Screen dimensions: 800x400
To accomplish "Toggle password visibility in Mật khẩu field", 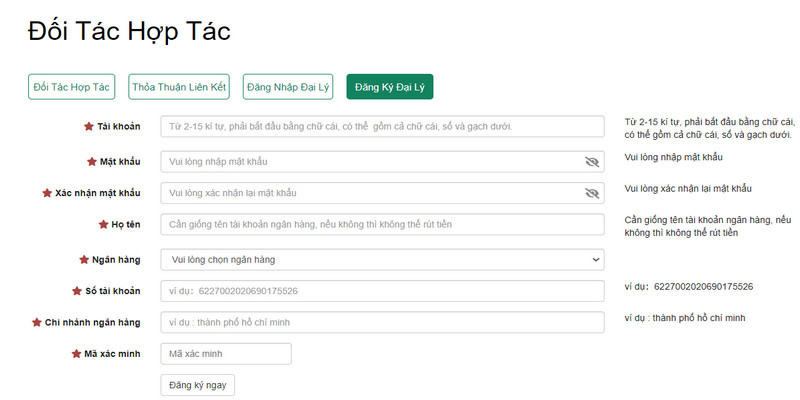I will (x=591, y=161).
